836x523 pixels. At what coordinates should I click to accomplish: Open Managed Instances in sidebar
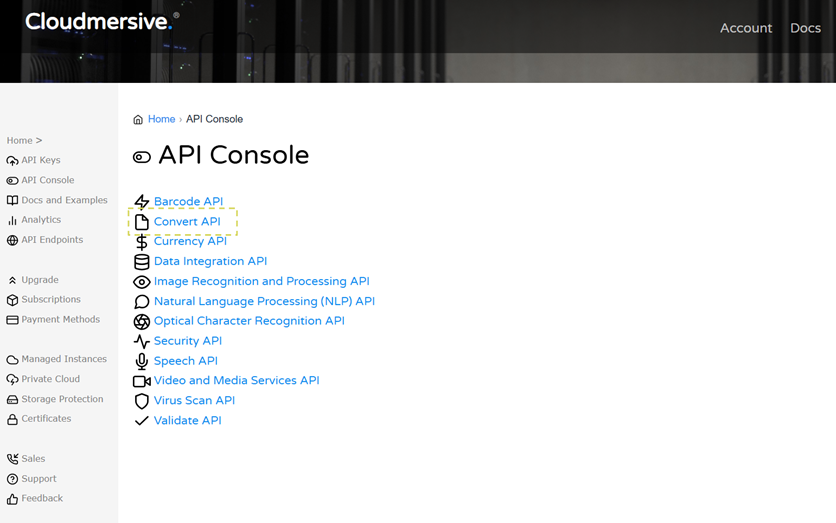[64, 359]
